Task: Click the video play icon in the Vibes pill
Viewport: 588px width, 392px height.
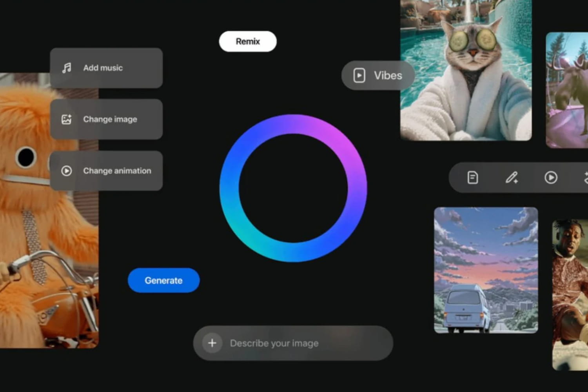Action: 359,75
